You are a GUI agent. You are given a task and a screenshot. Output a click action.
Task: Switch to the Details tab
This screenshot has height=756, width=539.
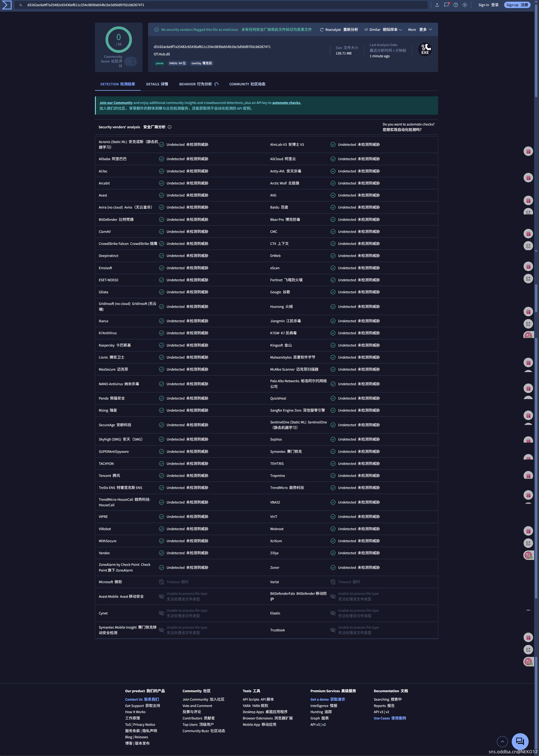157,84
